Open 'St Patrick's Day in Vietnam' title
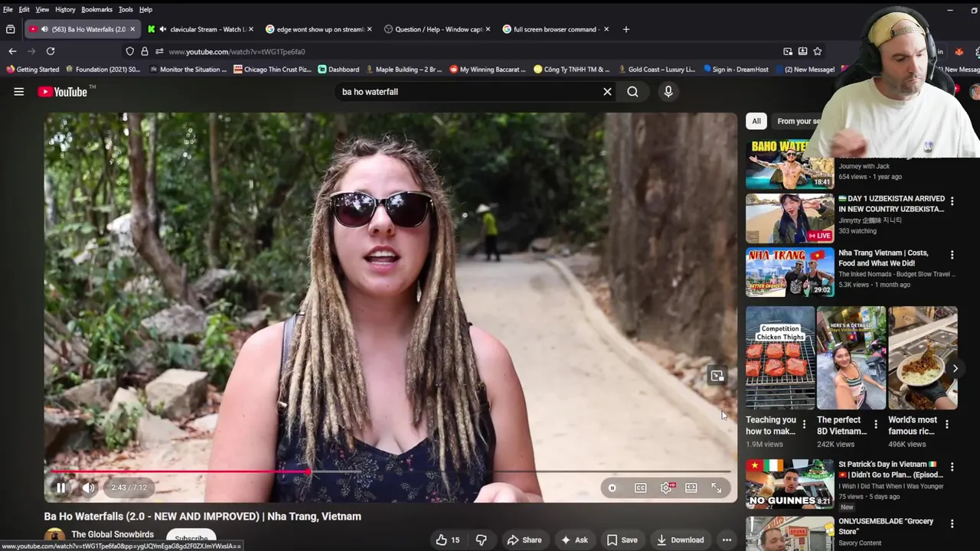This screenshot has height=551, width=980. [890, 469]
